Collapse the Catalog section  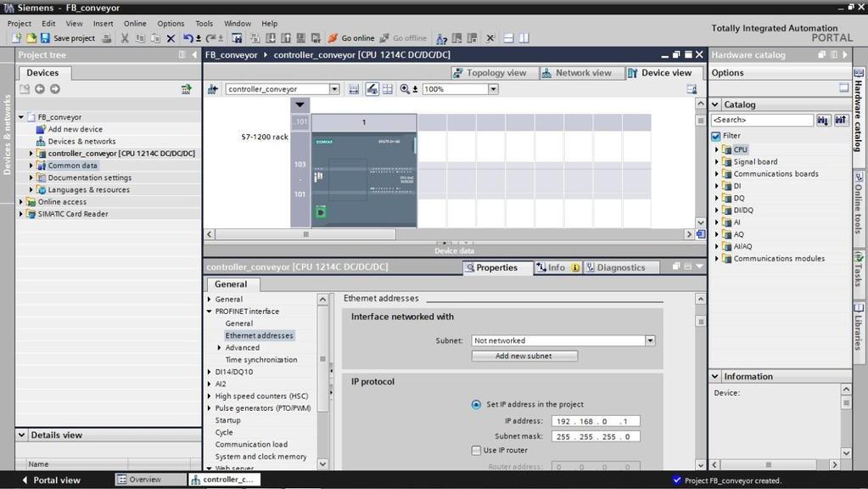click(x=715, y=104)
